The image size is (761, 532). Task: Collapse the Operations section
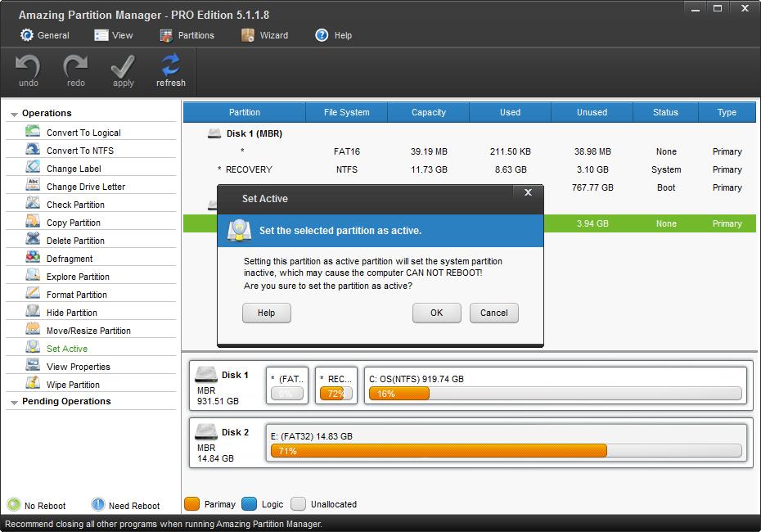click(14, 114)
